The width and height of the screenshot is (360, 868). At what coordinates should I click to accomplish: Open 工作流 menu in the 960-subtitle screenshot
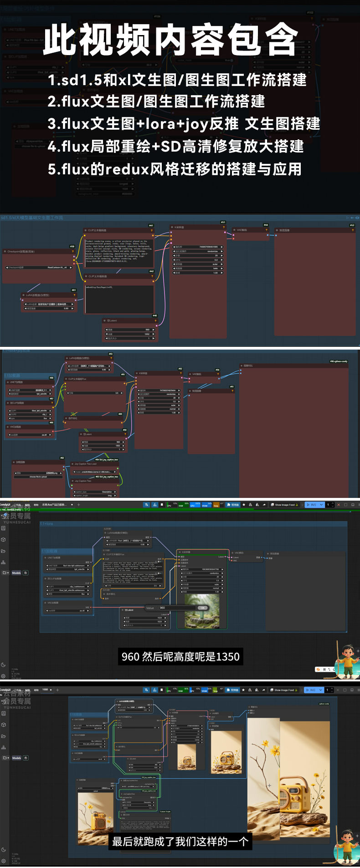pyautogui.click(x=17, y=505)
